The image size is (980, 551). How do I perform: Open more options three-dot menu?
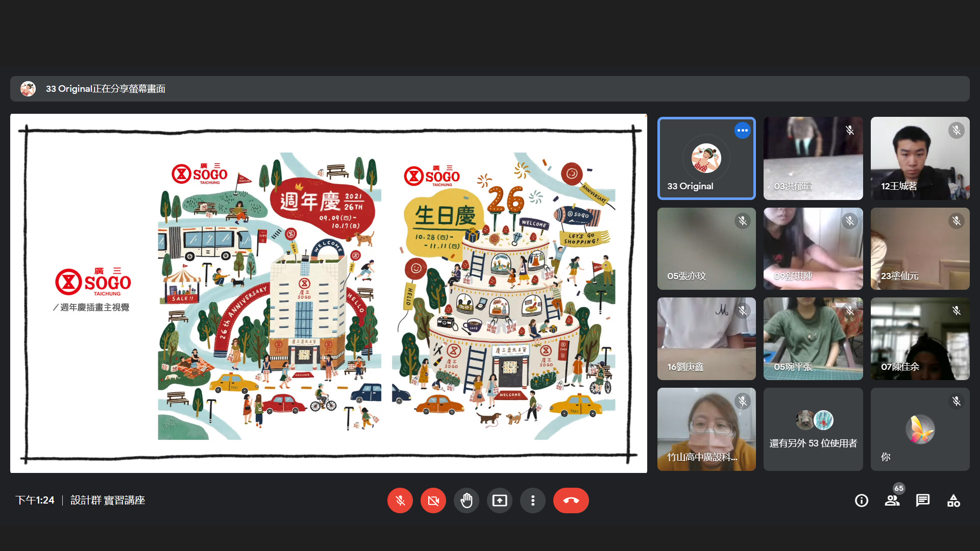[533, 500]
